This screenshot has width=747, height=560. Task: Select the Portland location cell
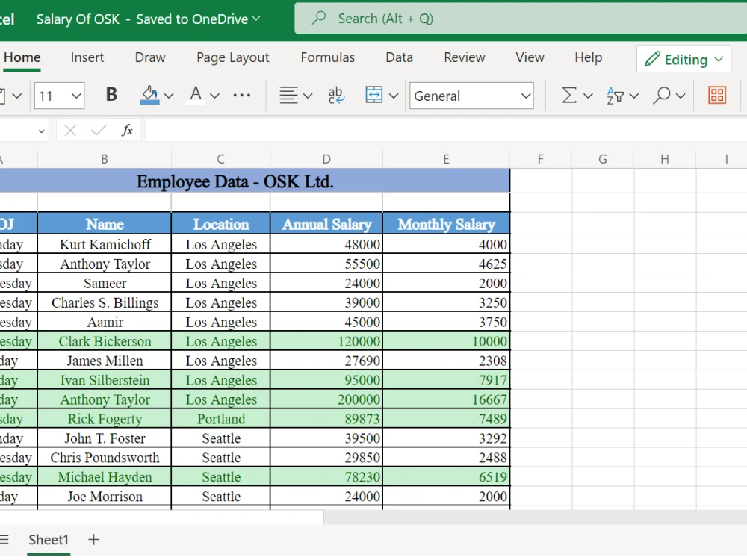click(220, 419)
